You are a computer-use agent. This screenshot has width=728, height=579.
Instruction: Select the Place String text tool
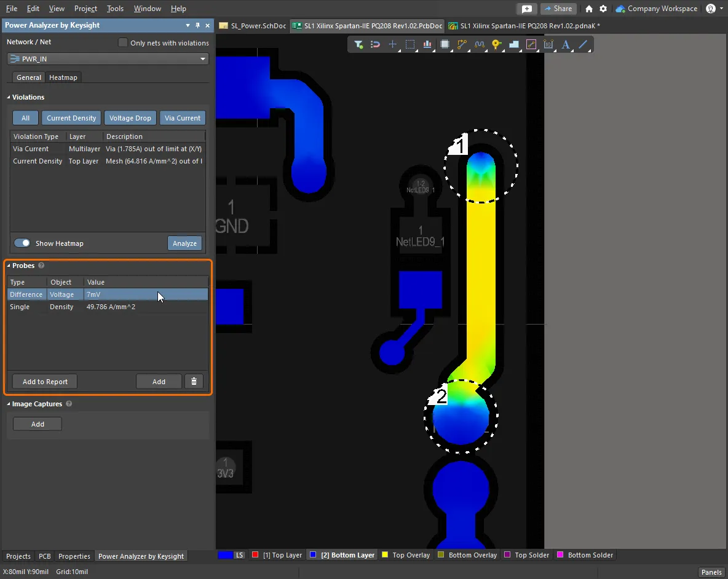pyautogui.click(x=566, y=44)
